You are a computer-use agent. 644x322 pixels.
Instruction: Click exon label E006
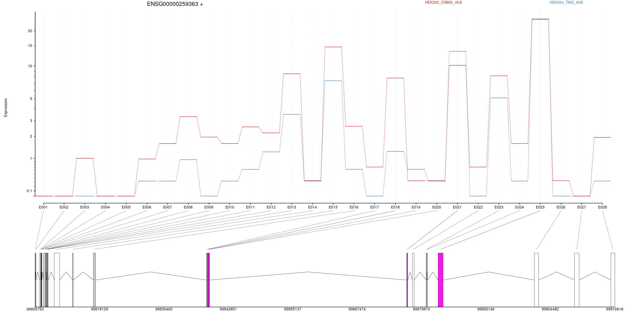(x=147, y=207)
